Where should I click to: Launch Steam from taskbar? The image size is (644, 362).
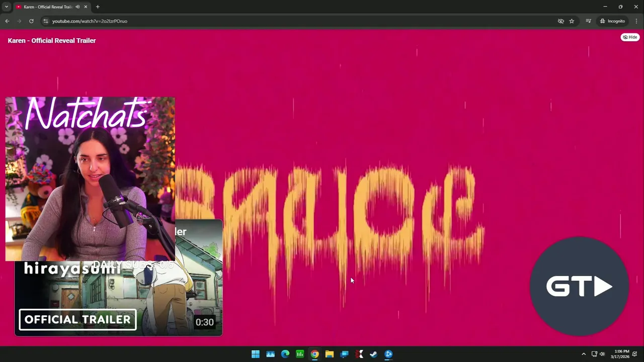coord(374,354)
